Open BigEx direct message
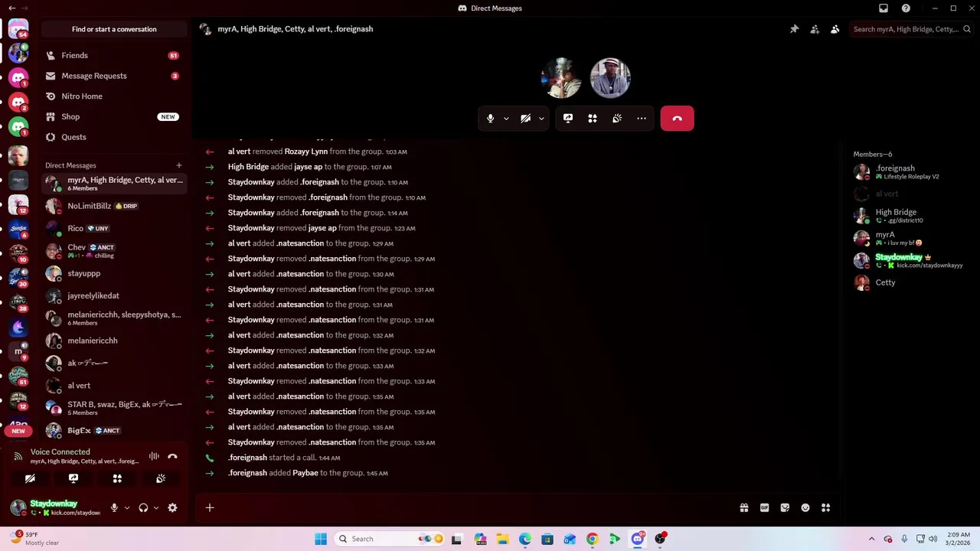 click(x=113, y=430)
